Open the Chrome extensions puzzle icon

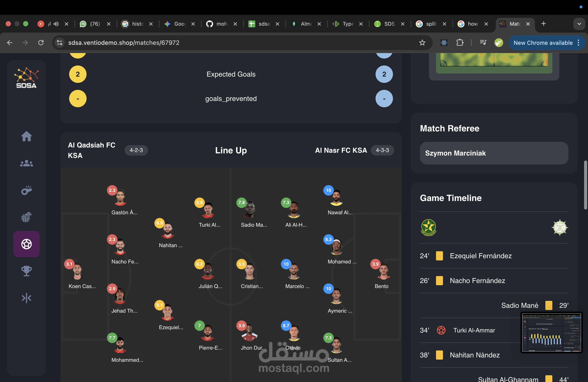click(459, 43)
